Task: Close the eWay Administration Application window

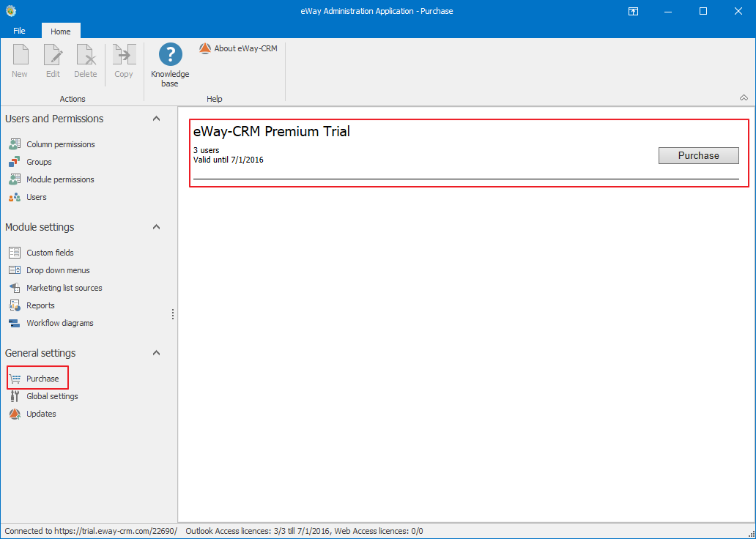Action: [x=738, y=11]
